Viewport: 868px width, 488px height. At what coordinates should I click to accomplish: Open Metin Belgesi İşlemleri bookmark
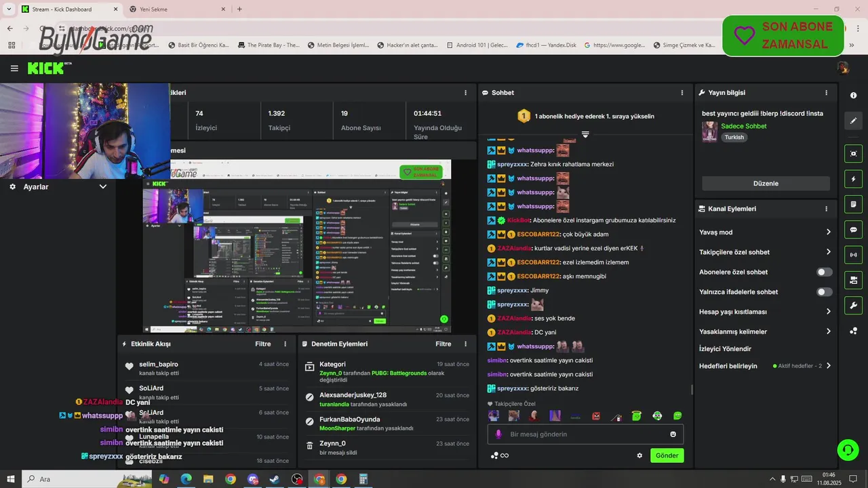coord(337,45)
